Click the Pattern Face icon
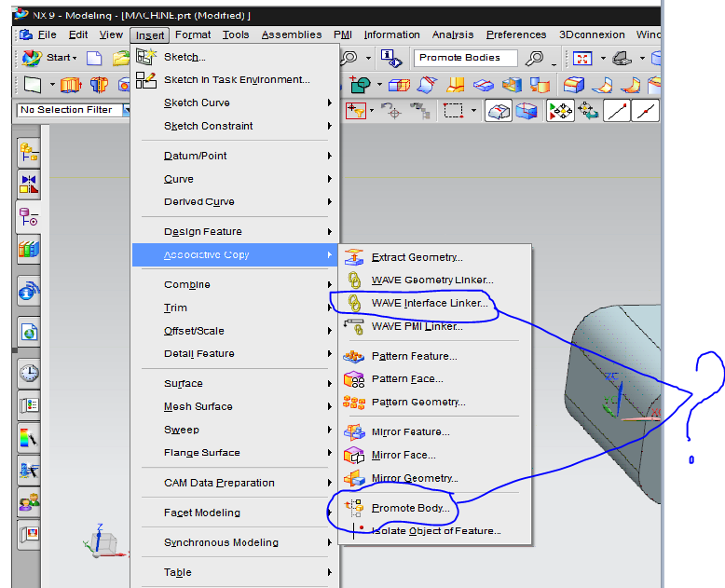725x588 pixels. point(354,379)
